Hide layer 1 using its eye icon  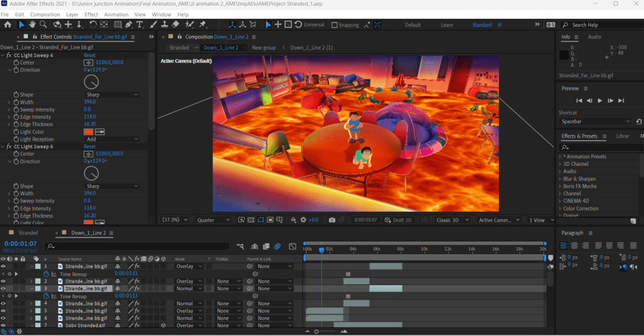(x=4, y=266)
